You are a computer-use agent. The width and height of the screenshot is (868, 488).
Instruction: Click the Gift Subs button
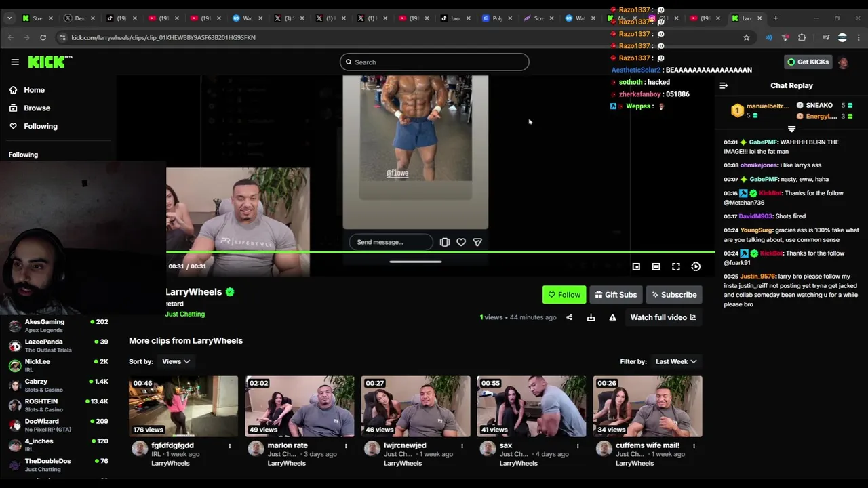(616, 295)
